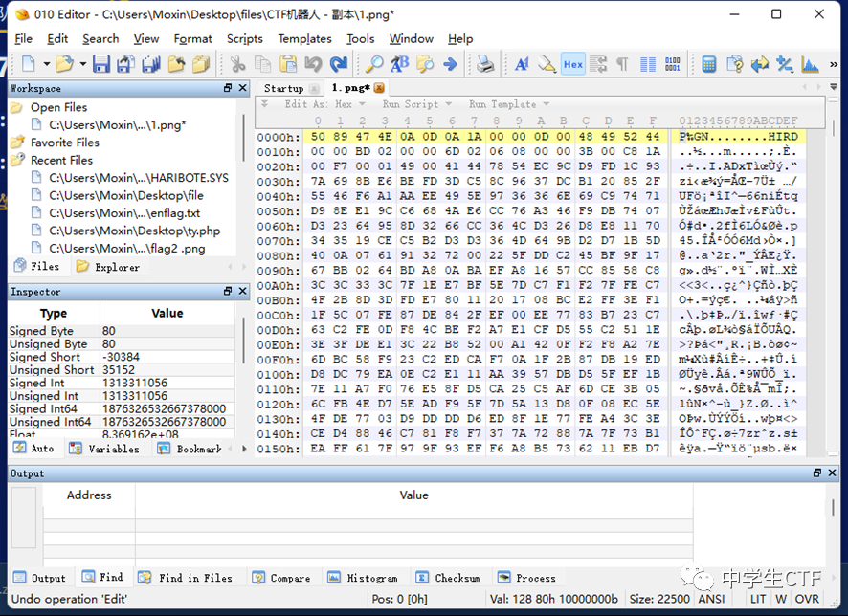This screenshot has width=848, height=616.
Task: Open the editor tab list dropdown arrow
Action: (834, 87)
